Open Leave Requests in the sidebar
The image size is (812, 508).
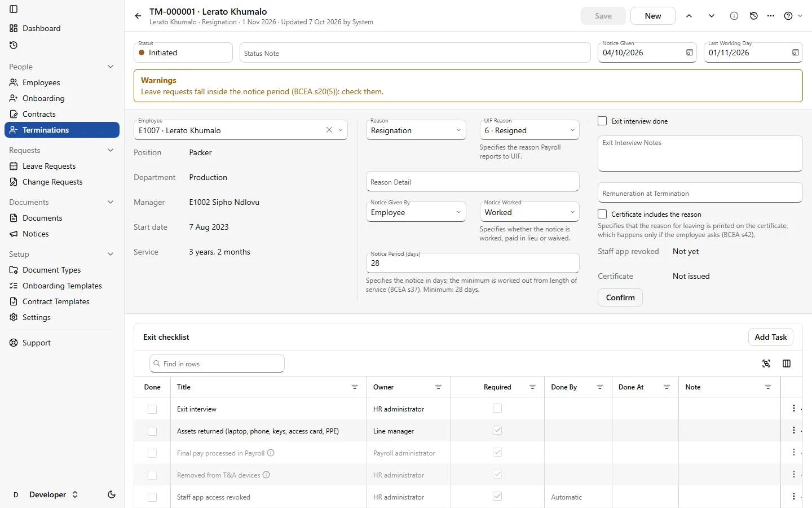click(62, 166)
